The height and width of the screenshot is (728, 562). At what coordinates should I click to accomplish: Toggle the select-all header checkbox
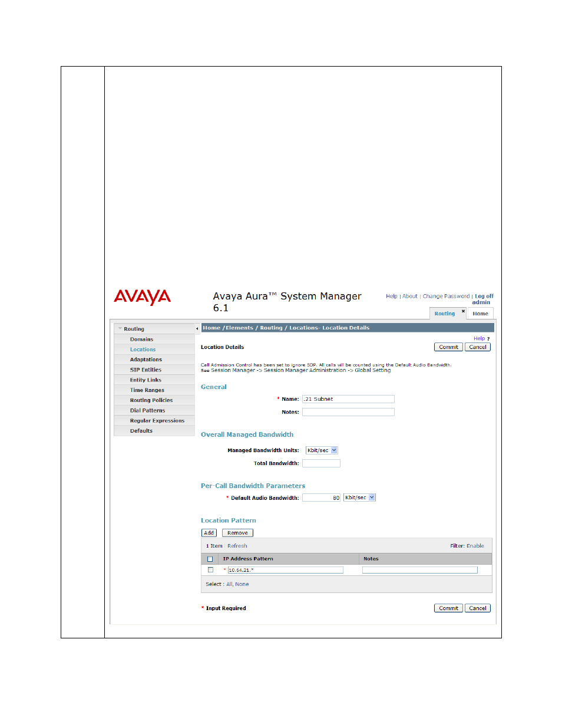click(x=210, y=559)
